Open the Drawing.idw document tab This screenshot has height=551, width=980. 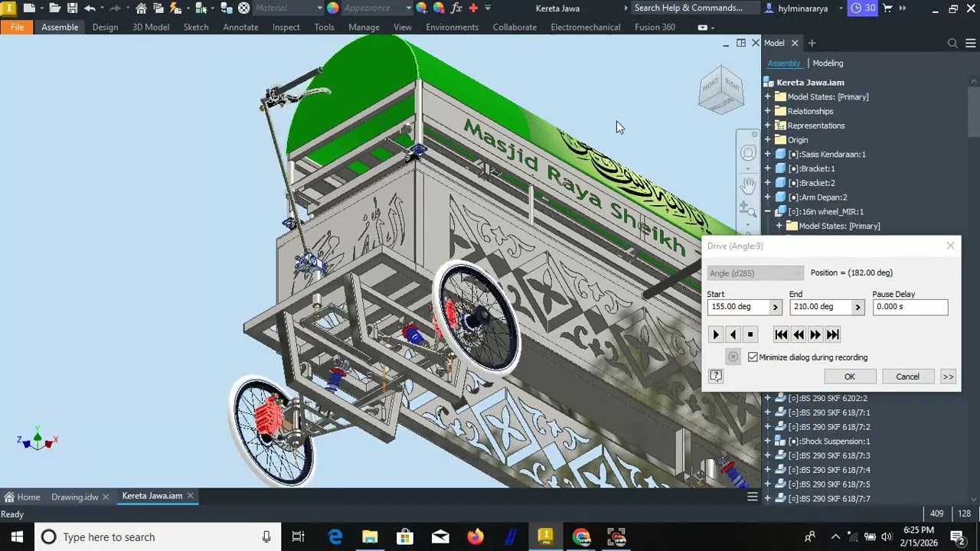(75, 497)
